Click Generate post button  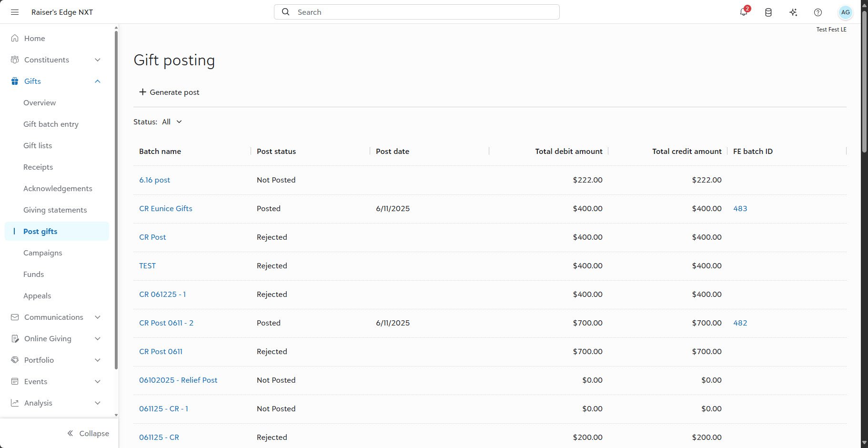tap(169, 92)
